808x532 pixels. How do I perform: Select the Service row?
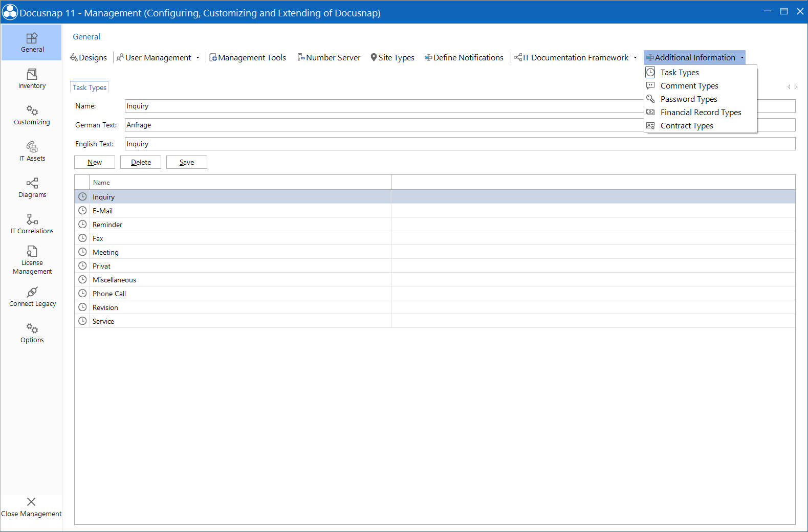click(435, 321)
